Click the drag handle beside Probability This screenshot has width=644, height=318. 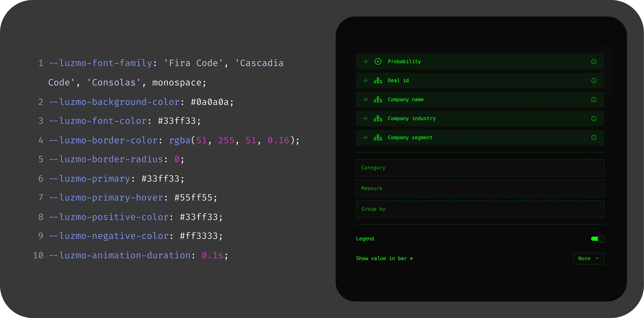click(x=366, y=61)
